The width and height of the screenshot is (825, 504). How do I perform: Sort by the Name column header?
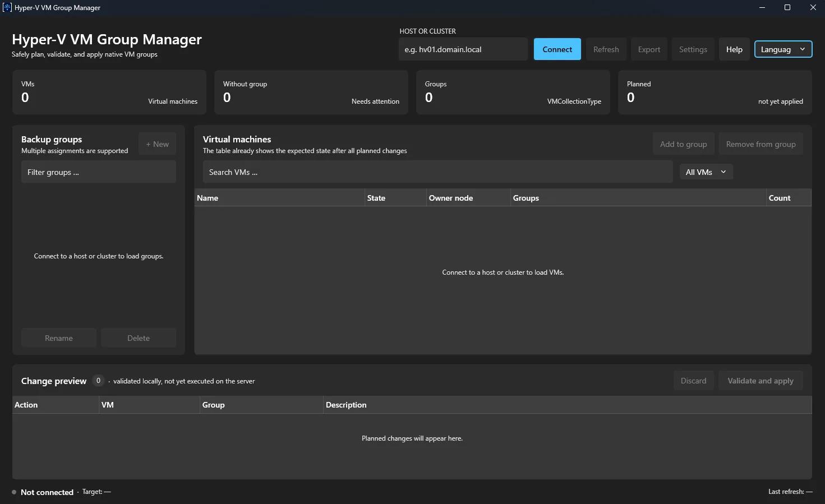pos(279,198)
